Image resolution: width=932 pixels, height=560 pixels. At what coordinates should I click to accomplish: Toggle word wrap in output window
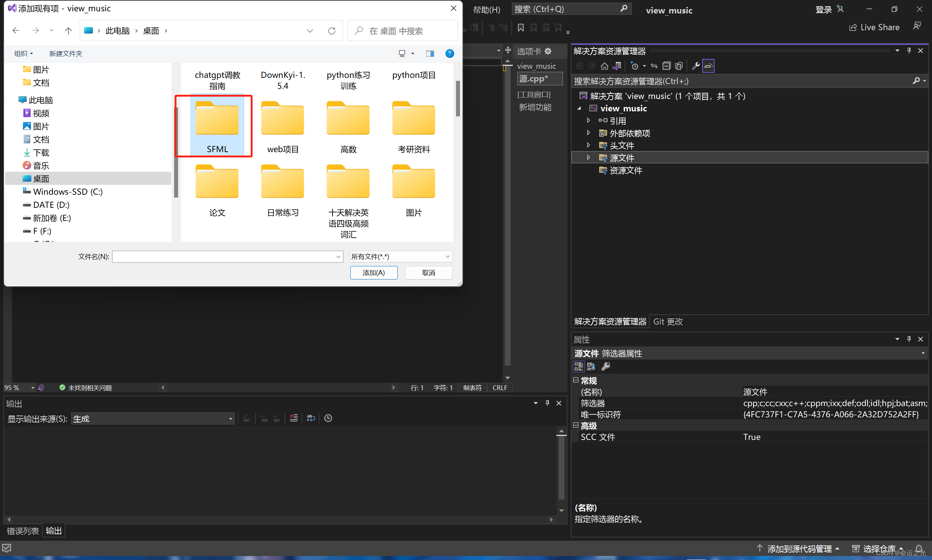(311, 418)
